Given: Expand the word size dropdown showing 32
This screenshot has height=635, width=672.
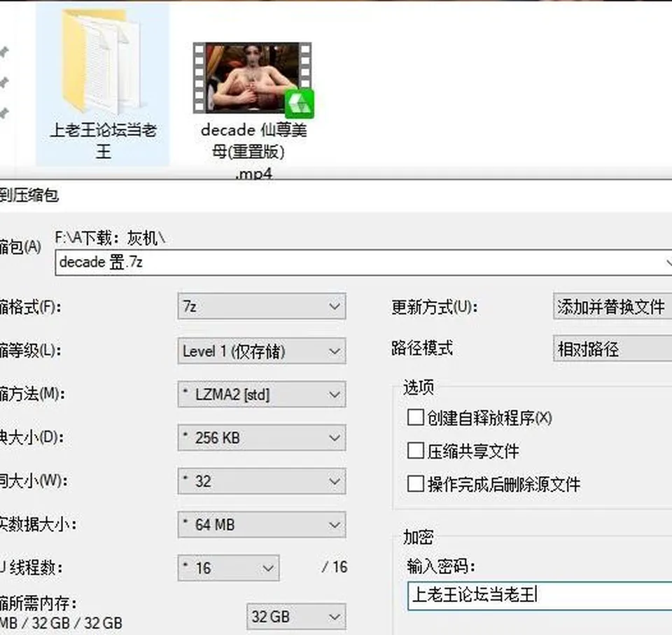Looking at the screenshot, I should point(261,481).
